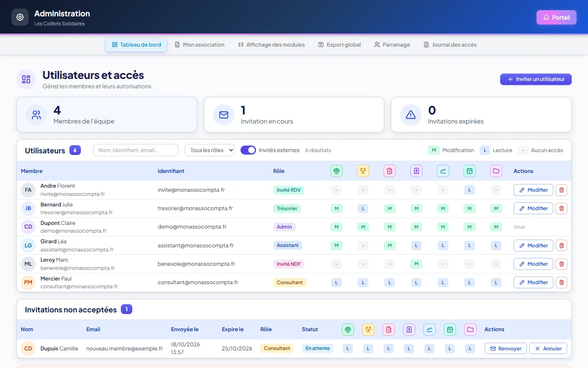This screenshot has width=588, height=368.
Task: Click Modifier for Girard Léa
Action: tap(533, 246)
